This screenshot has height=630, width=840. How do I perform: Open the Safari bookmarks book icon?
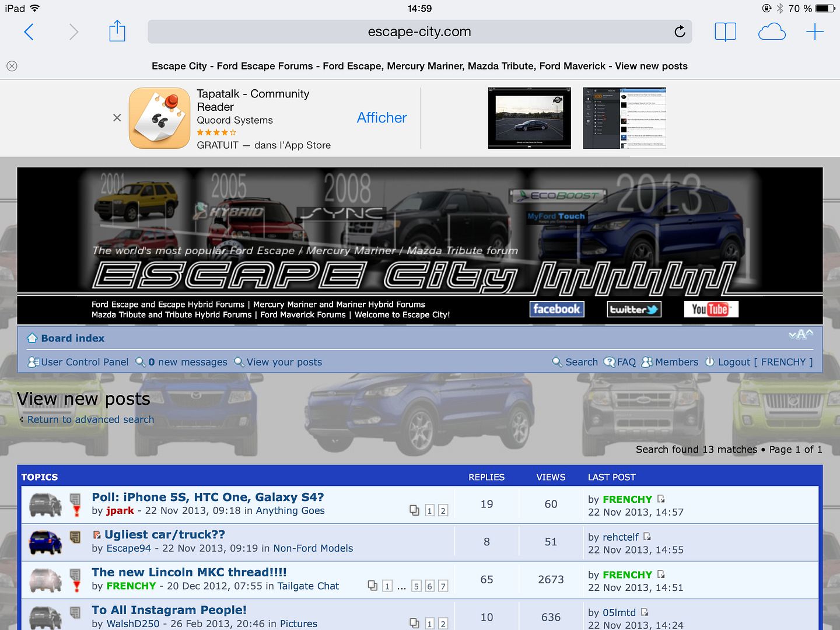tap(725, 32)
